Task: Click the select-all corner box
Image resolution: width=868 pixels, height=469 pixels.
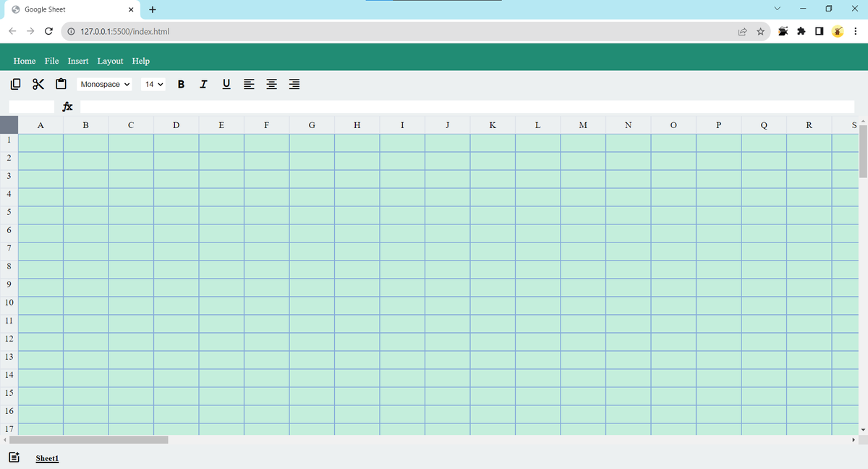Action: pyautogui.click(x=9, y=124)
